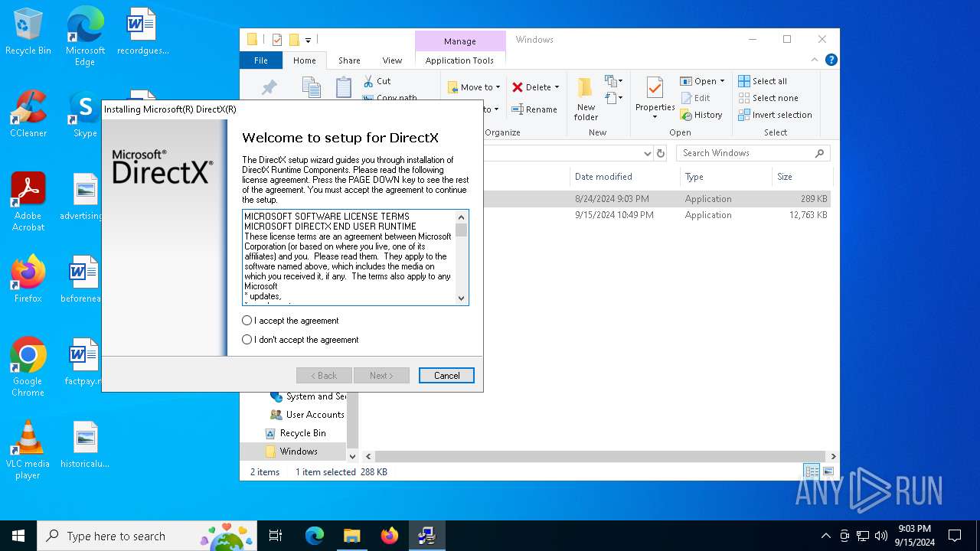Open Microsoft Edge from the taskbar
The image size is (980, 551).
(315, 536)
